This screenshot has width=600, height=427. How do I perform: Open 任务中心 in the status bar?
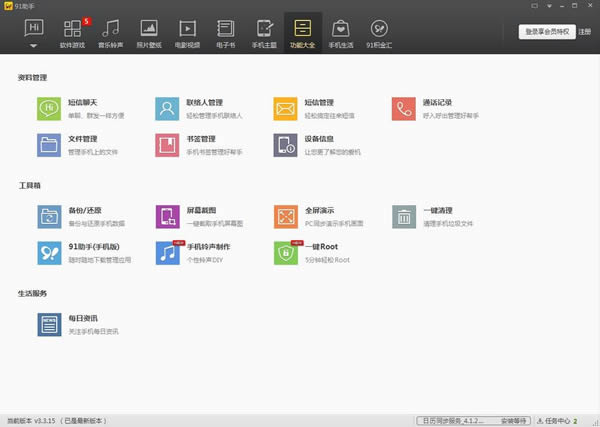tap(557, 421)
